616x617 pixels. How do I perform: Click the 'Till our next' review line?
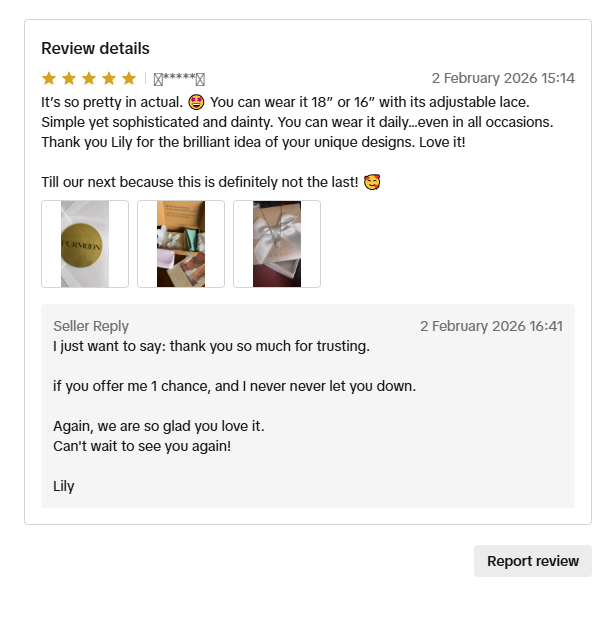(211, 182)
